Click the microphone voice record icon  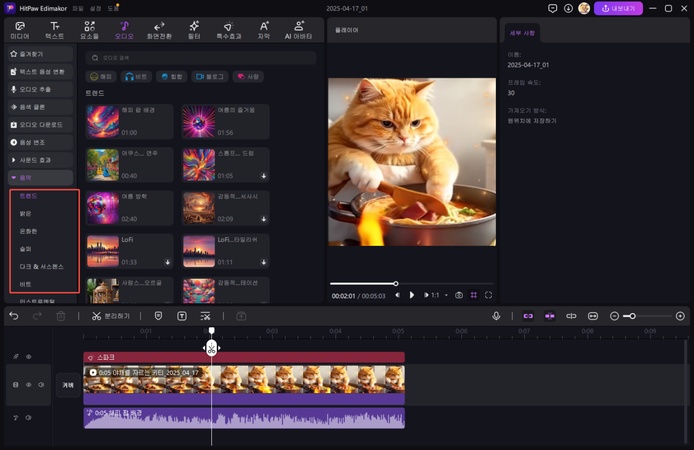496,316
